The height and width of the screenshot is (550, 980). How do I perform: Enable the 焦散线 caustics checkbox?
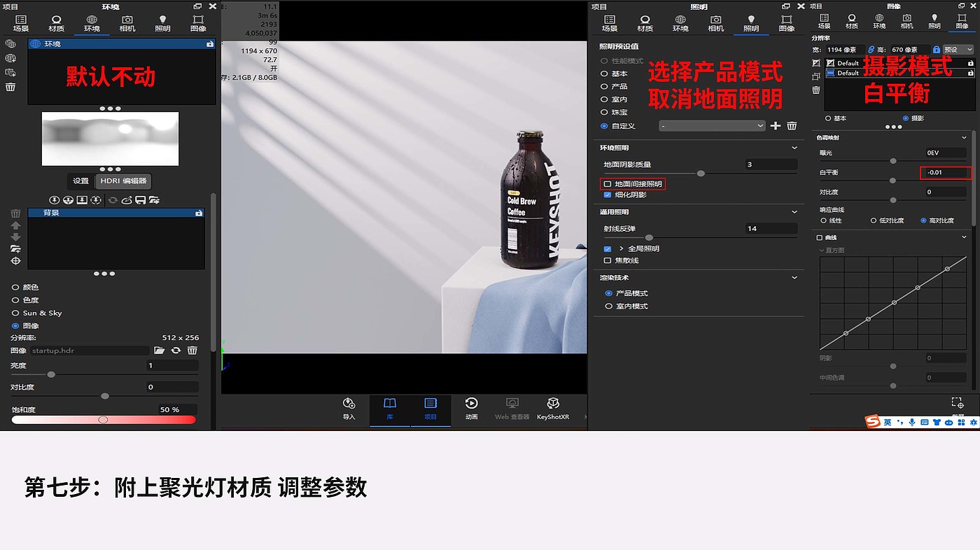coord(608,260)
